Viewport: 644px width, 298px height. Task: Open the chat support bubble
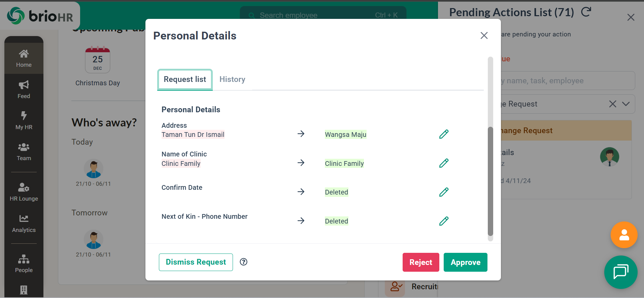[x=620, y=272]
